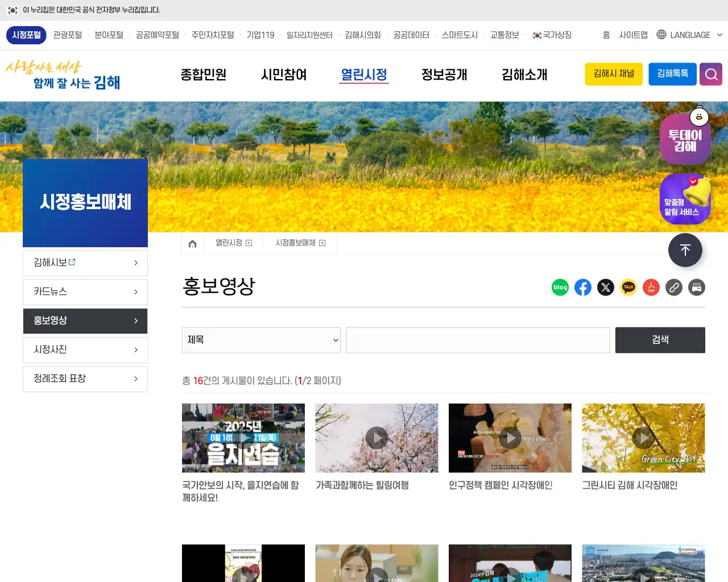Click the dark 검색 button
Viewport: 728px width, 582px height.
pyautogui.click(x=660, y=340)
